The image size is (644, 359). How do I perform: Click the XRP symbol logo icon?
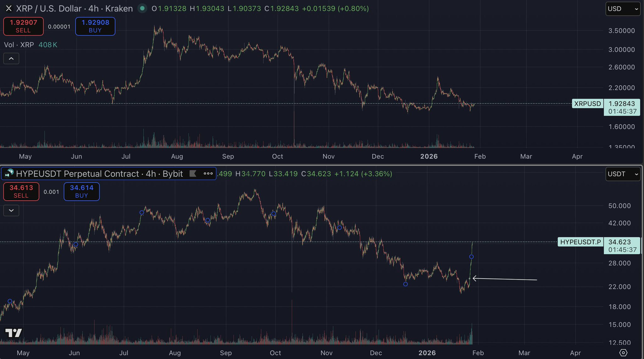pos(9,8)
